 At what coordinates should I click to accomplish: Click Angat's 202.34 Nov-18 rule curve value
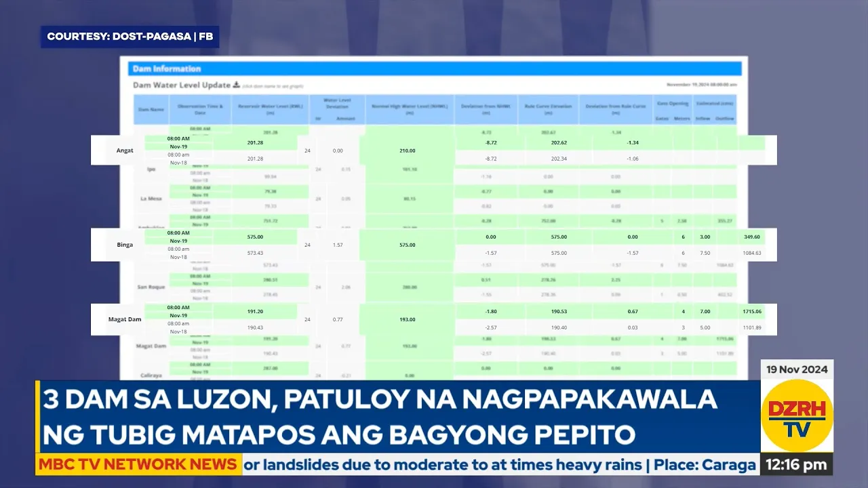(559, 159)
